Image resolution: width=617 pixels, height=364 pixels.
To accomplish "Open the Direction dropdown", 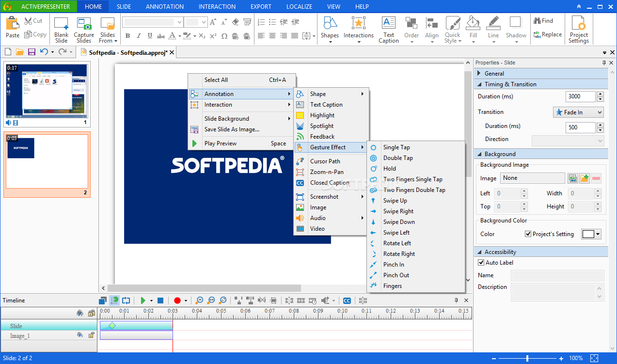I will pos(568,141).
